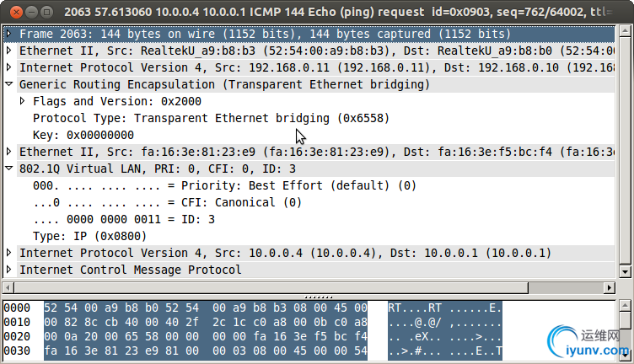Collapse the 802.1Q Virtual LAN section

[9, 168]
